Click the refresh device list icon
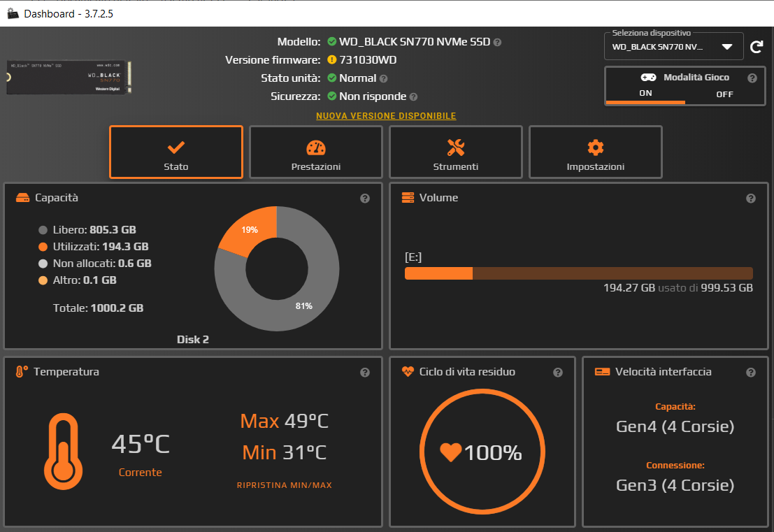Image resolution: width=774 pixels, height=532 pixels. 757,47
